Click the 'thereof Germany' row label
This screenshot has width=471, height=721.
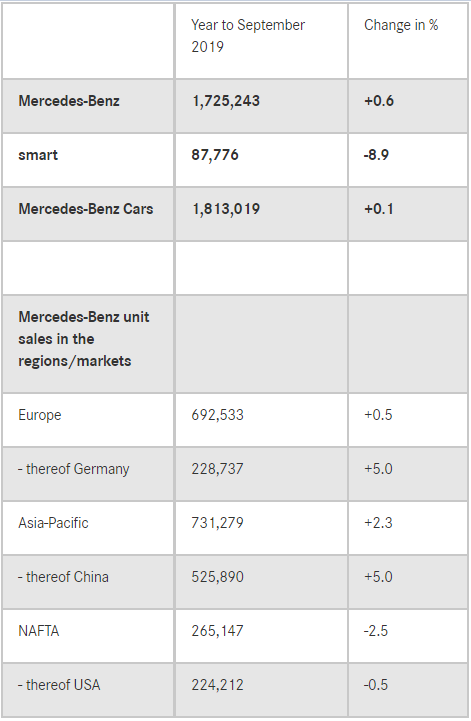pyautogui.click(x=74, y=469)
